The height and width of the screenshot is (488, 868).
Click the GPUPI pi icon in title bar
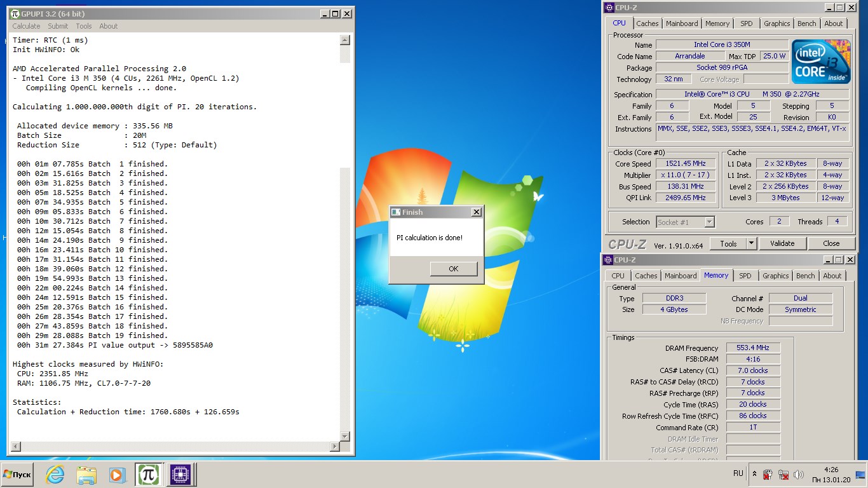click(x=15, y=14)
